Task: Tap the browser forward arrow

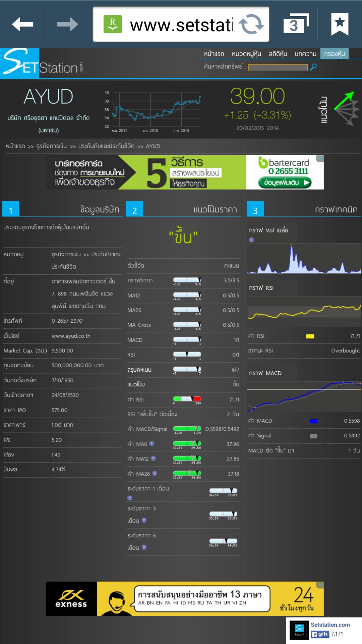Action: tap(67, 24)
